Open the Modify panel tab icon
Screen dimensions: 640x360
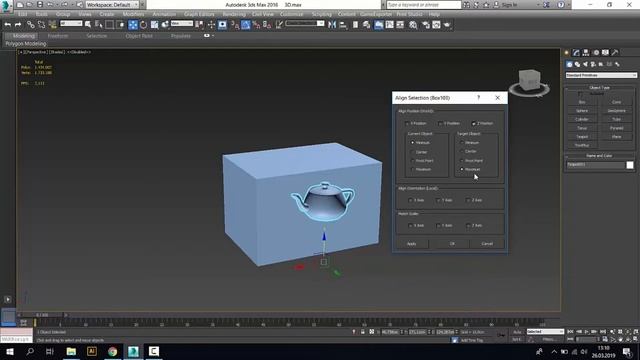coord(576,53)
